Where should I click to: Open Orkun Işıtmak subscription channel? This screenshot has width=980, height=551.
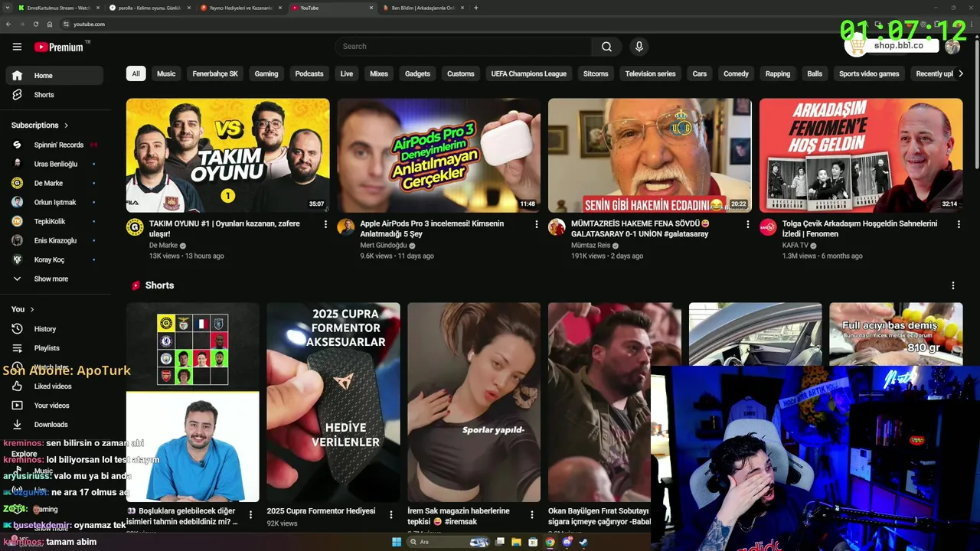pos(54,202)
